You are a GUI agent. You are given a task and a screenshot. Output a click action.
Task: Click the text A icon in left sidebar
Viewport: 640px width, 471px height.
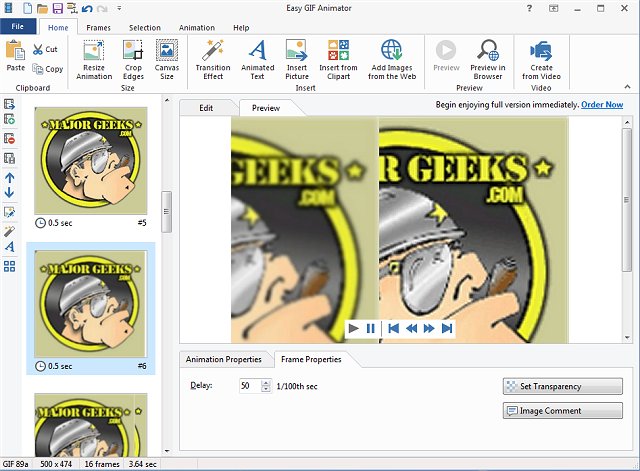pyautogui.click(x=9, y=247)
